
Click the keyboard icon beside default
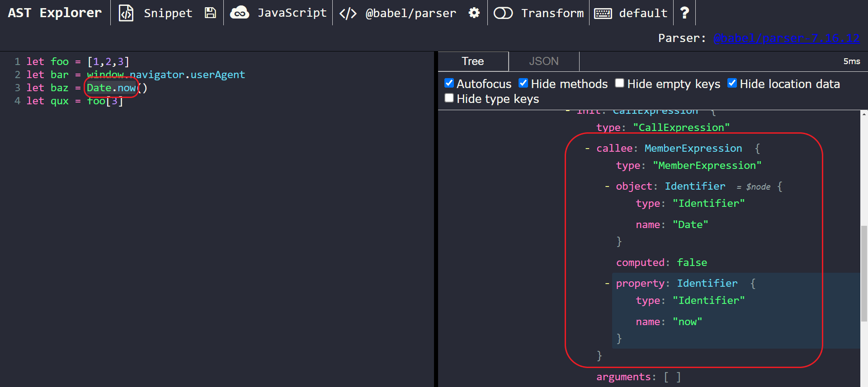pyautogui.click(x=603, y=13)
